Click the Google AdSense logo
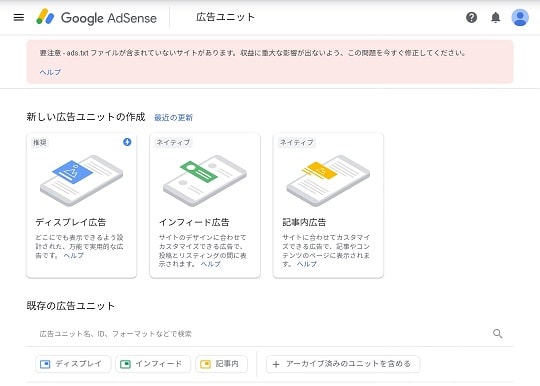The height and width of the screenshot is (386, 540). tap(97, 17)
